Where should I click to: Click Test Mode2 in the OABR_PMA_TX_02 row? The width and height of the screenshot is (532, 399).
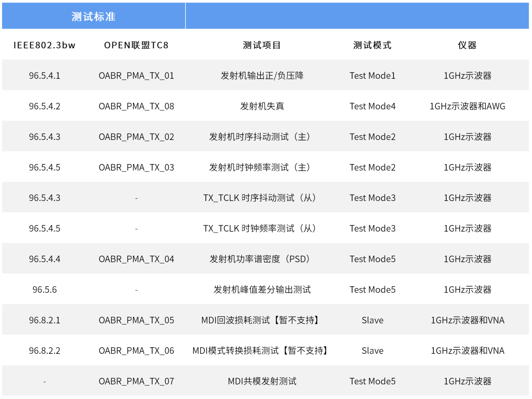372,137
